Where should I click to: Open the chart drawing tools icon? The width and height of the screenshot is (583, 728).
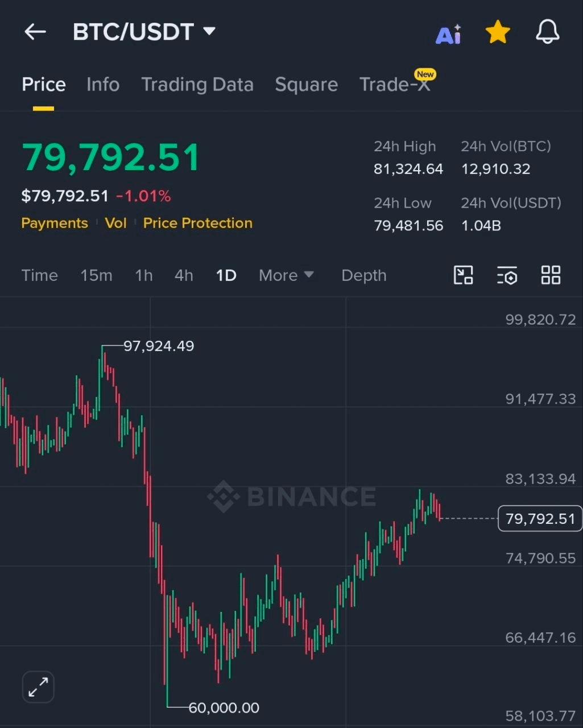(464, 275)
